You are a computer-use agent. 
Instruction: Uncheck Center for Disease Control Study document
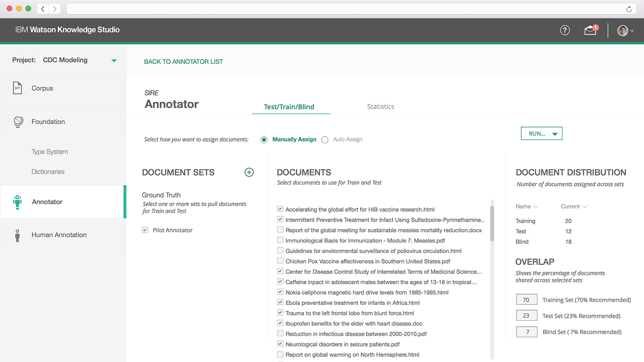(x=280, y=271)
